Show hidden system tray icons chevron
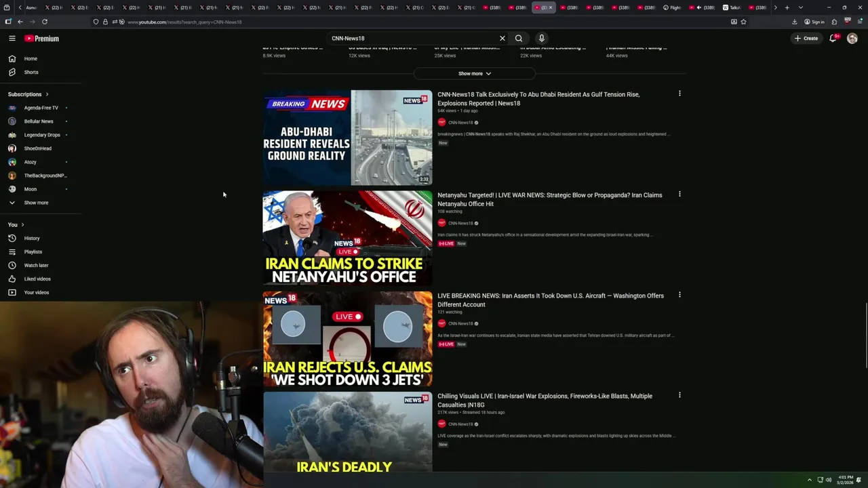Viewport: 868px width, 488px height. (x=809, y=480)
